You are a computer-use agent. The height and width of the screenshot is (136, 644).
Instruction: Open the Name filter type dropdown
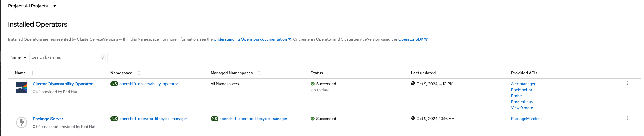coord(19,57)
